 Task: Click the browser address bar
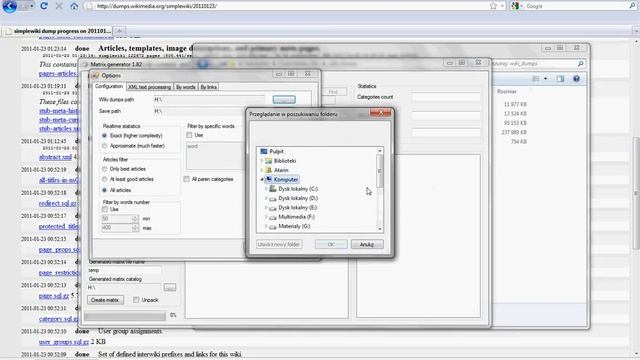click(x=286, y=6)
